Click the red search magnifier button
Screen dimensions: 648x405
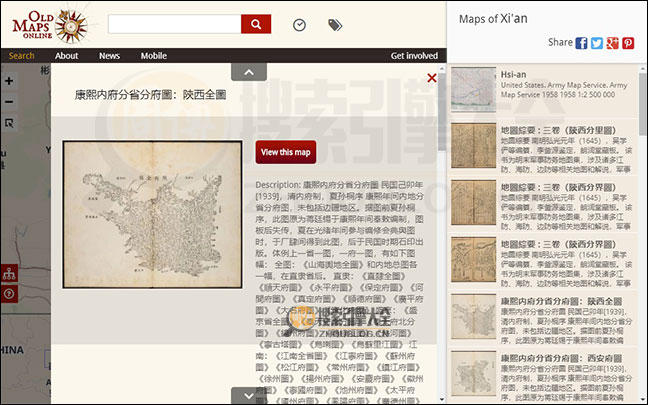tap(256, 24)
